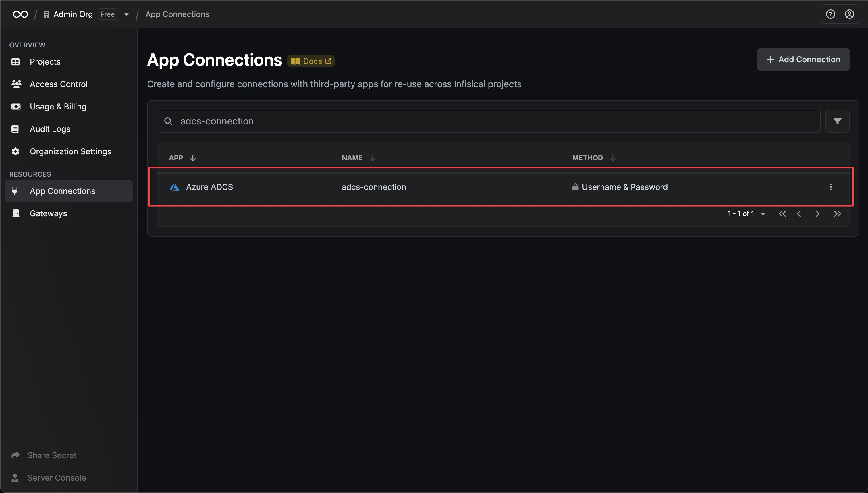Click the App Connections breadcrumb
The width and height of the screenshot is (868, 493).
[x=177, y=14]
